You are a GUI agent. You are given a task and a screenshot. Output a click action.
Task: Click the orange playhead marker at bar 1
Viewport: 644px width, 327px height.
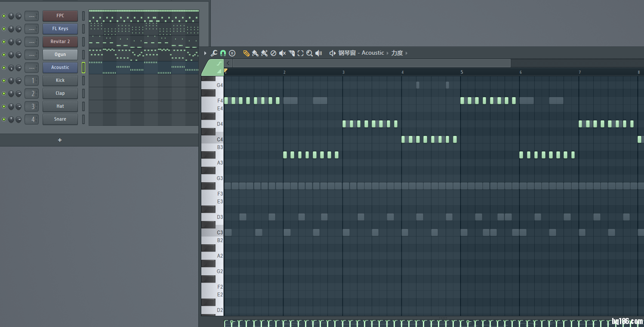coord(226,71)
